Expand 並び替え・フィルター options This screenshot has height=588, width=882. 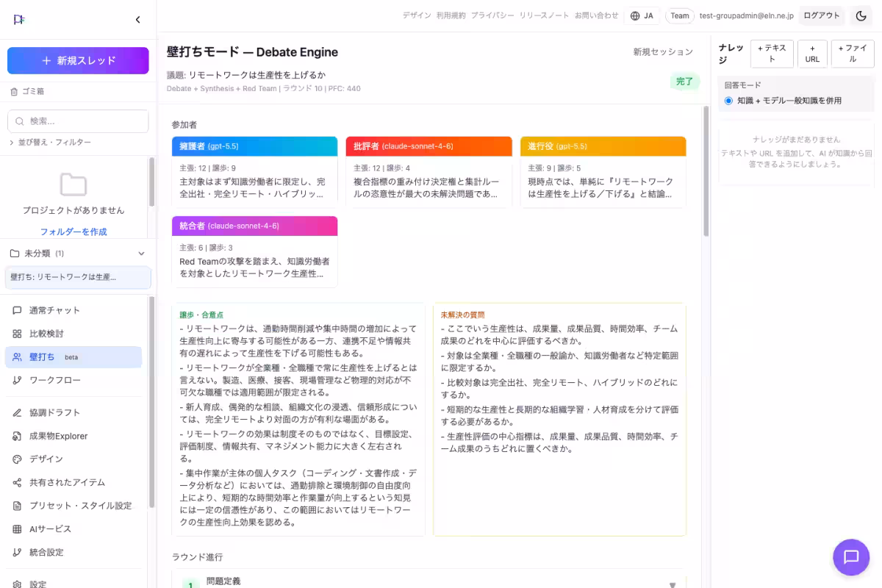point(50,142)
